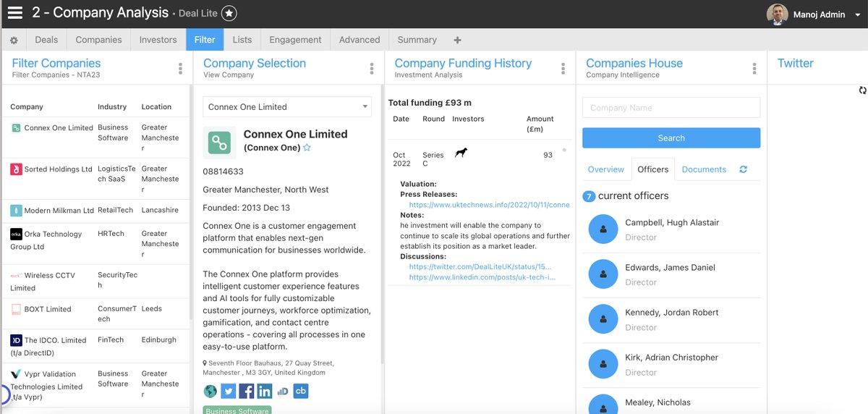Click Series C funding round text
Screen dimensions: 868x414
[x=433, y=159]
